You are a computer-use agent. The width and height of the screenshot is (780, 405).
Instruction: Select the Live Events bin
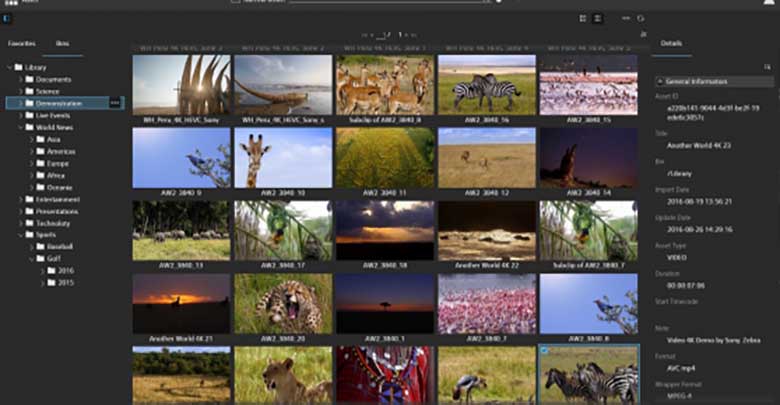pos(51,115)
